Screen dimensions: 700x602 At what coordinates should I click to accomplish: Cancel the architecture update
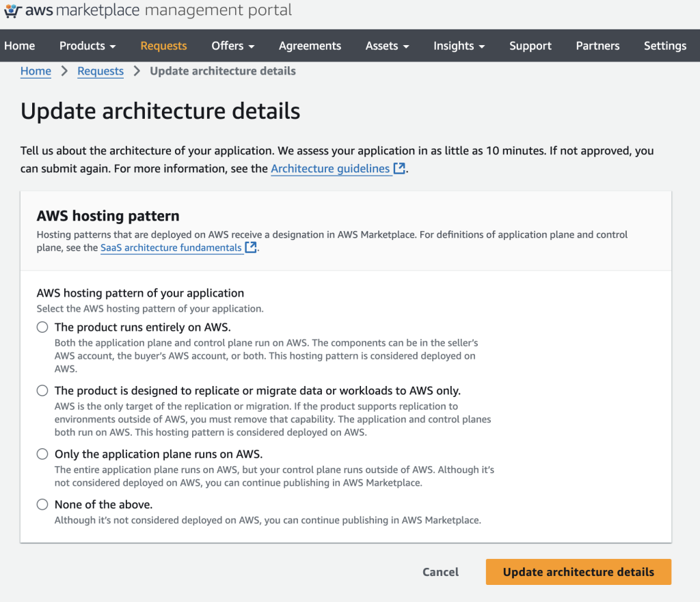[x=440, y=572]
